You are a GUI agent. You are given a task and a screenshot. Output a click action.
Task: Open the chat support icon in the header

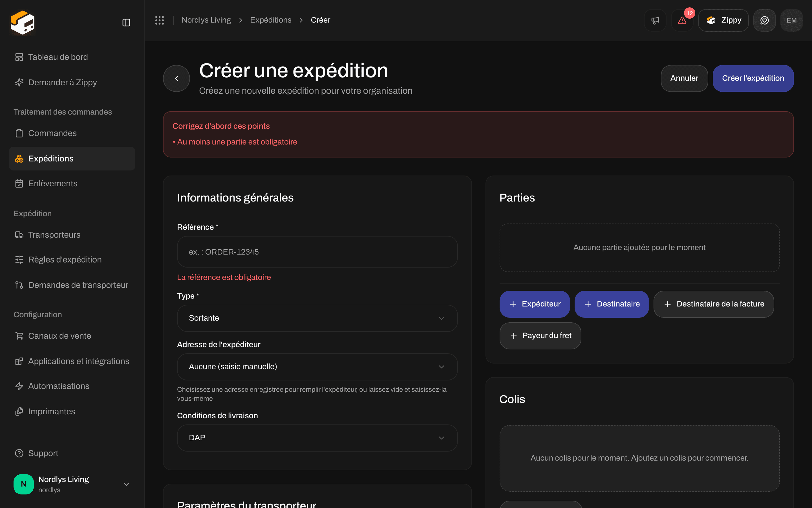[764, 20]
